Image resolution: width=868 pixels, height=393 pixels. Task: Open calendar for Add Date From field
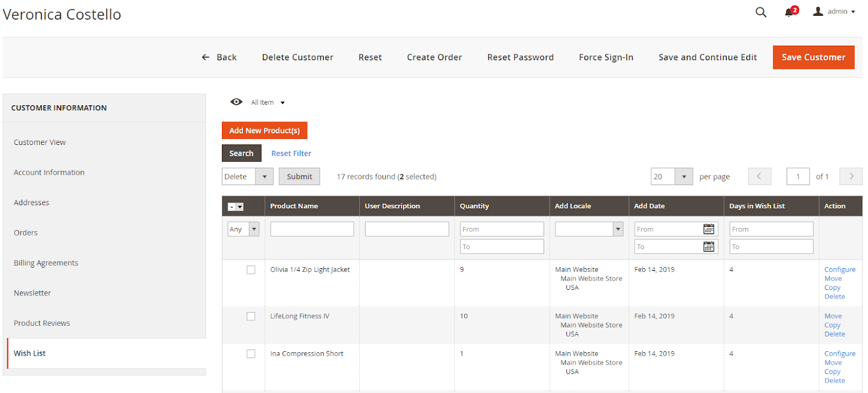[x=709, y=229]
